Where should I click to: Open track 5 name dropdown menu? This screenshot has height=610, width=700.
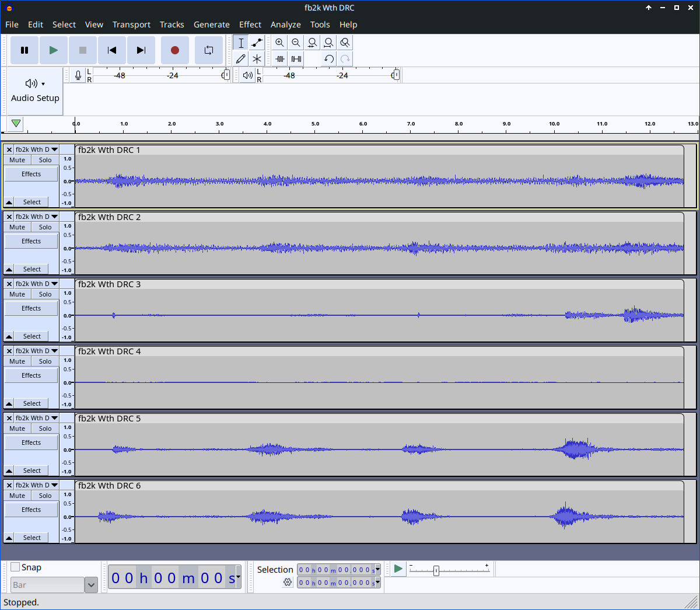click(36, 418)
